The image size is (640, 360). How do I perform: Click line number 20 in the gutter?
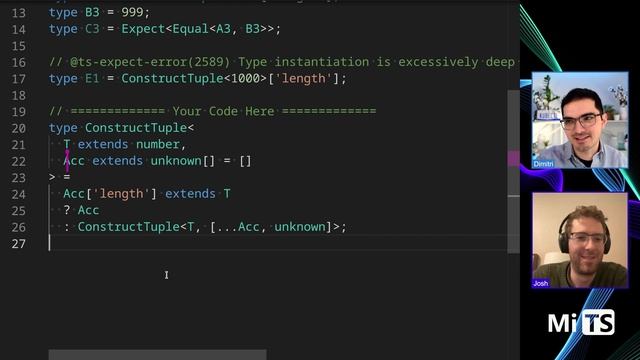pyautogui.click(x=18, y=128)
